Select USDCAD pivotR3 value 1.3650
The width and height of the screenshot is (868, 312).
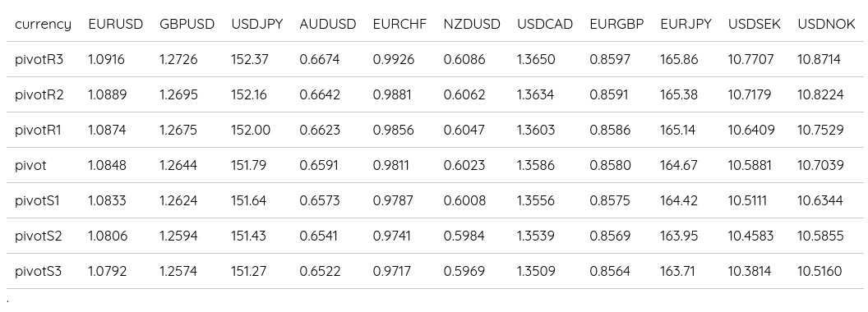pyautogui.click(x=536, y=59)
